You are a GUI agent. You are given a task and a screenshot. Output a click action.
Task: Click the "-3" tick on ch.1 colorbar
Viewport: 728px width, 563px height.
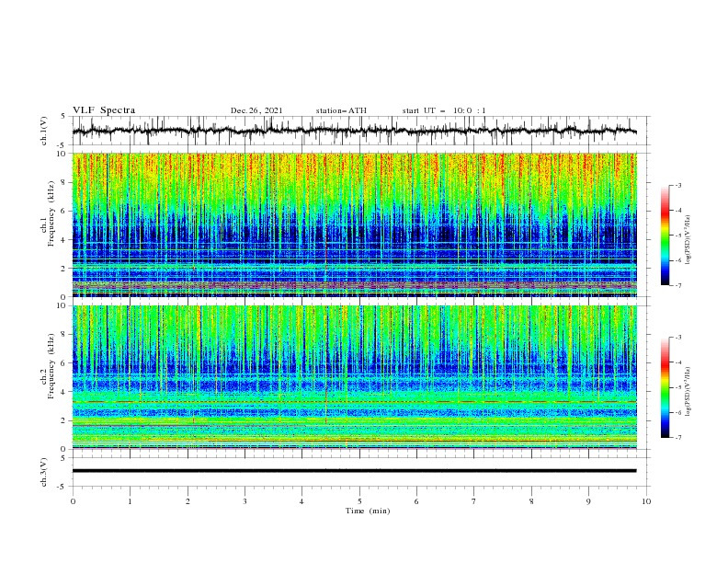pos(677,185)
